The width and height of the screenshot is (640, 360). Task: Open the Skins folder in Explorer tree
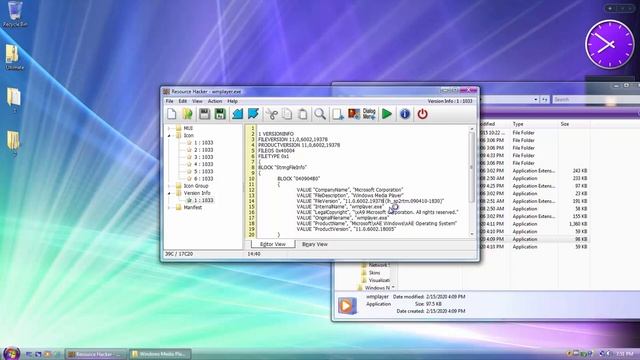[x=371, y=273]
